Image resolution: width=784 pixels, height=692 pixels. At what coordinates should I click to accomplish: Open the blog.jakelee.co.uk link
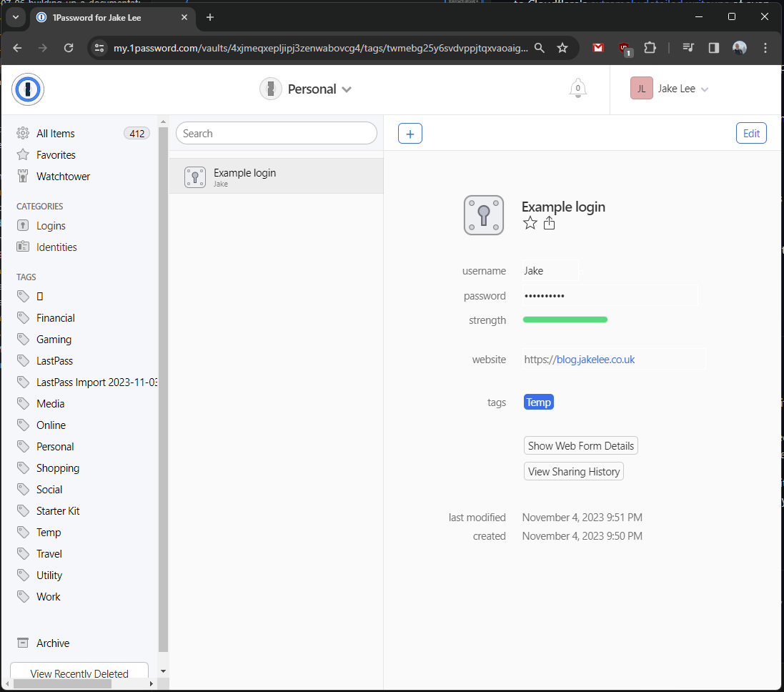pos(595,360)
